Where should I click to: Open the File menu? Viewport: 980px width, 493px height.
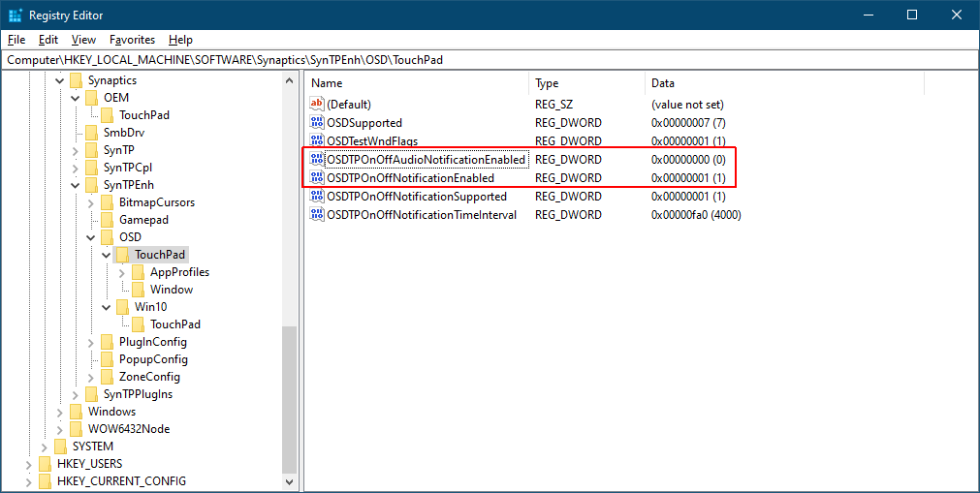click(x=16, y=40)
